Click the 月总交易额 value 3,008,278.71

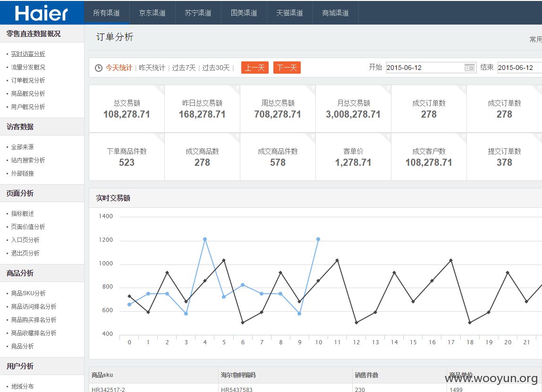[x=353, y=114]
